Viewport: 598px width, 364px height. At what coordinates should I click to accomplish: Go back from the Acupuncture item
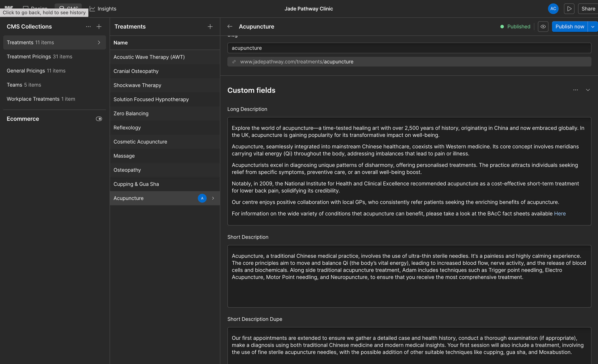tap(230, 27)
